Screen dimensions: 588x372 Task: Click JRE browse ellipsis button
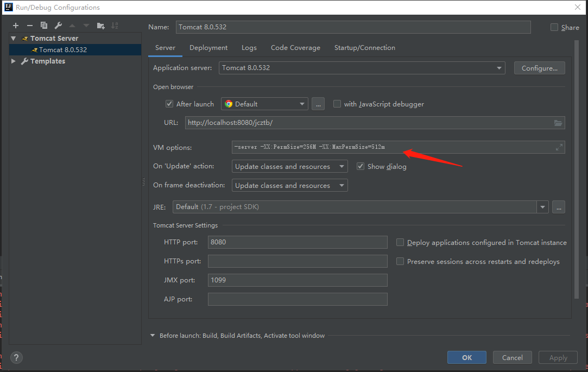coord(558,207)
